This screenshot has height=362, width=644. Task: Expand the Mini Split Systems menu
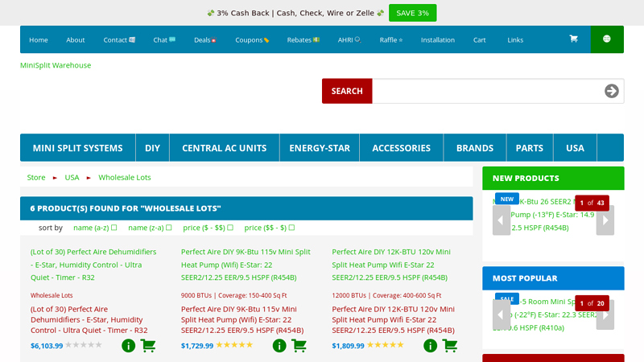[x=77, y=148]
